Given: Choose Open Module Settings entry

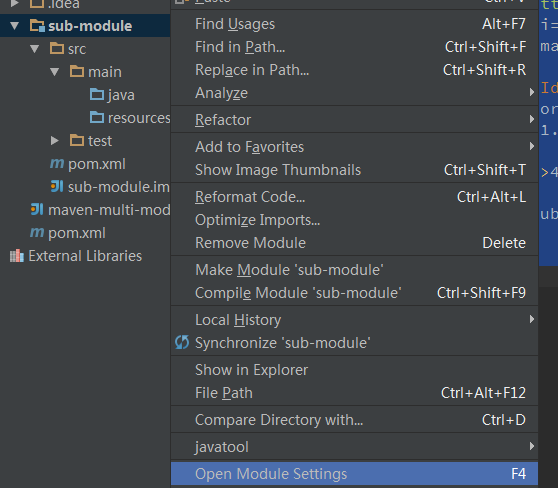Looking at the screenshot, I should [354, 474].
